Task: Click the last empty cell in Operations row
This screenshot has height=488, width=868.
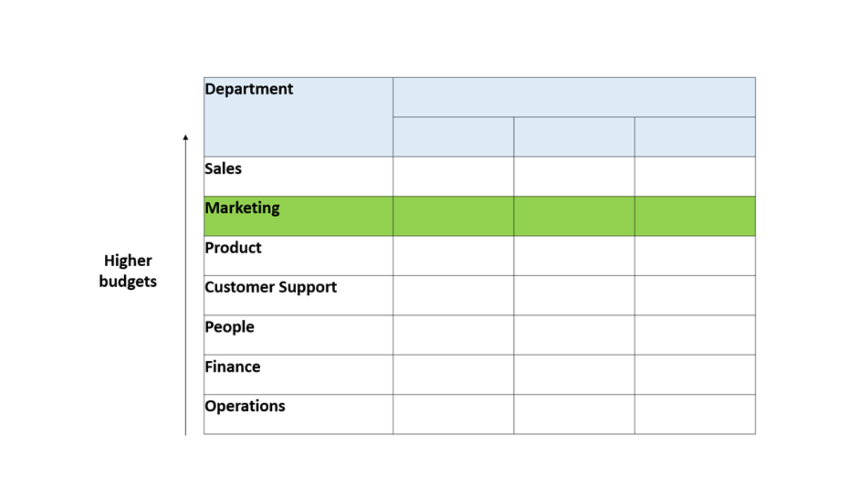Action: click(695, 414)
